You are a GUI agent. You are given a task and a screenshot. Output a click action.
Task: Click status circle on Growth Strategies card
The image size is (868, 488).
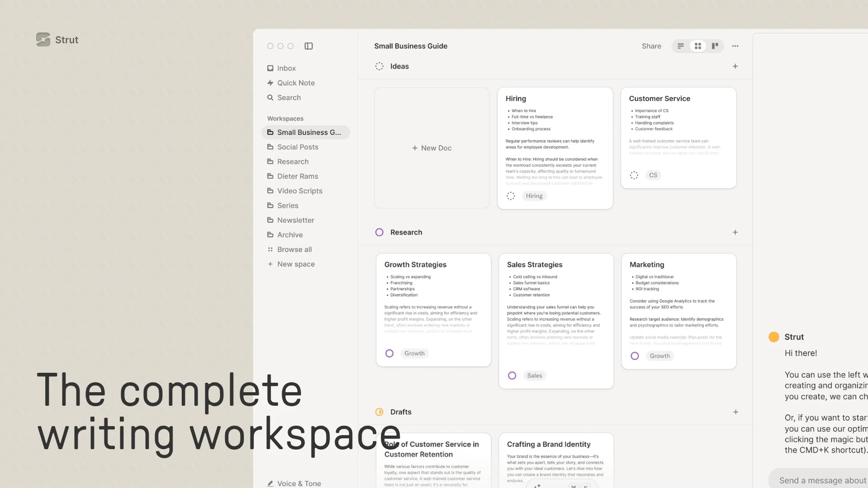pyautogui.click(x=389, y=353)
